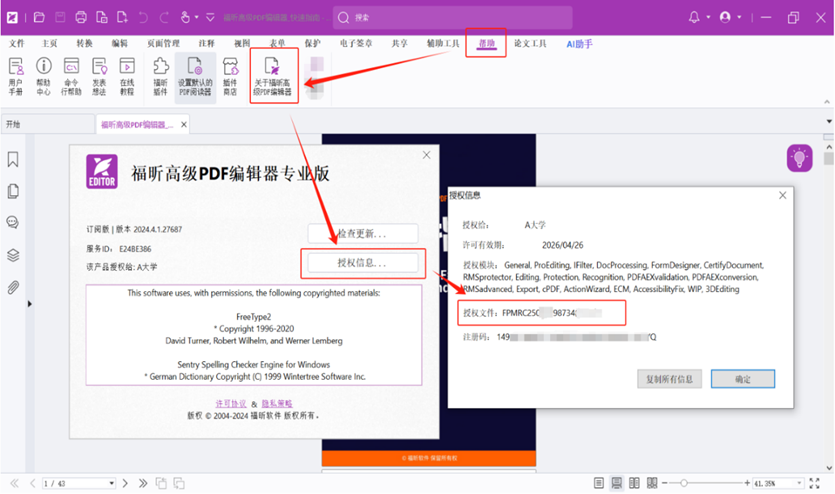The height and width of the screenshot is (494, 835).
Task: Open Pages panel in left sidebar
Action: [13, 191]
